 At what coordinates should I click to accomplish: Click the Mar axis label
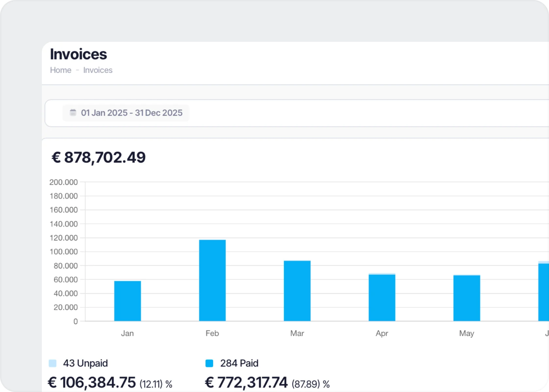[297, 333]
